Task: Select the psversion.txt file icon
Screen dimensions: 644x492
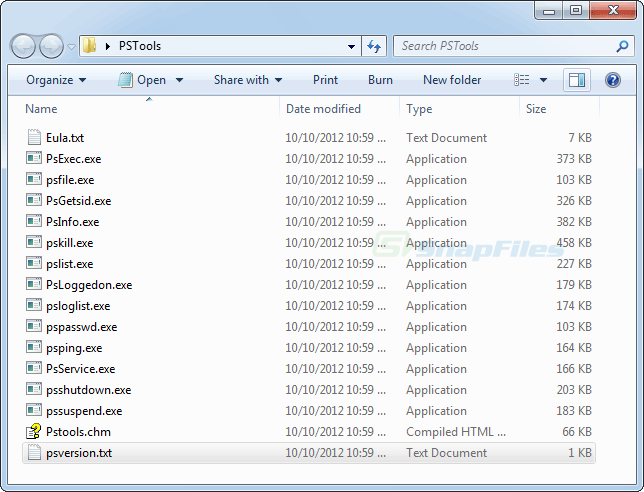Action: coord(34,452)
